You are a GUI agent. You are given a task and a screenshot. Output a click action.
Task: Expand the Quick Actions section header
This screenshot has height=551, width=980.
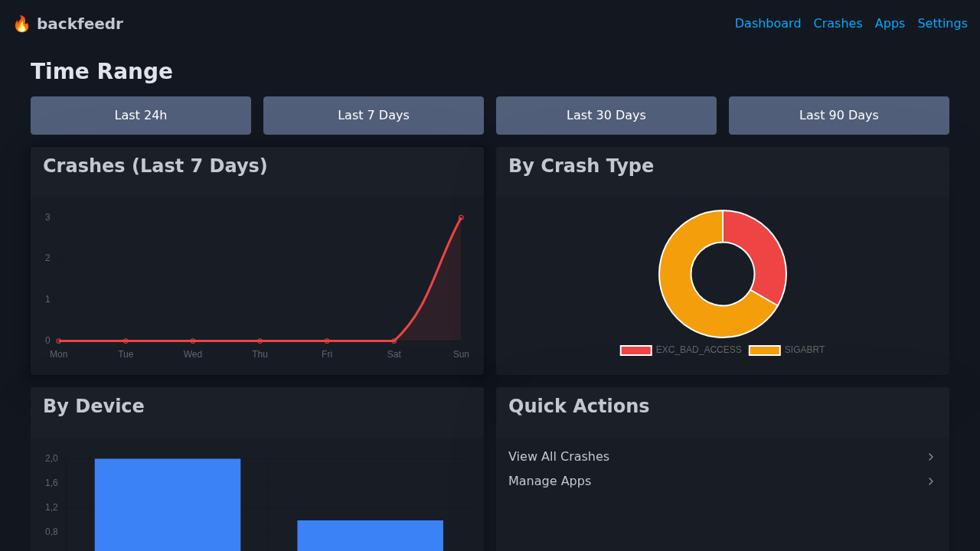tap(579, 406)
